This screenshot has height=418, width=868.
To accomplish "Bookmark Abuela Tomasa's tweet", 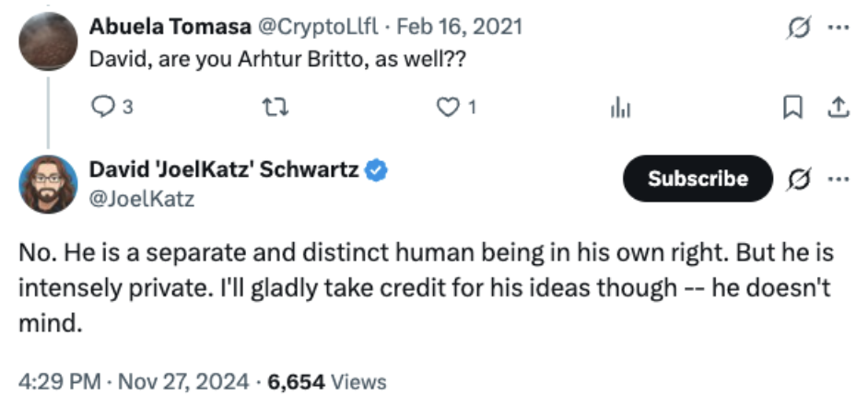I will click(x=791, y=108).
